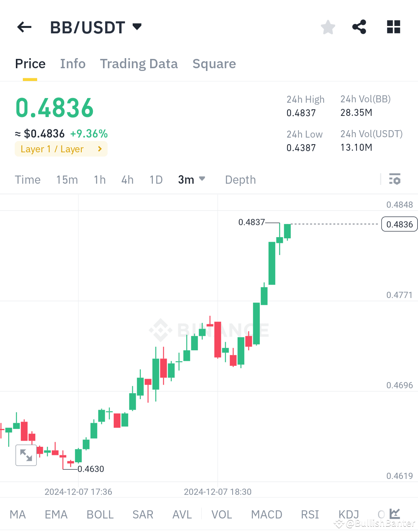
Task: View the Depth chart
Action: pos(240,179)
